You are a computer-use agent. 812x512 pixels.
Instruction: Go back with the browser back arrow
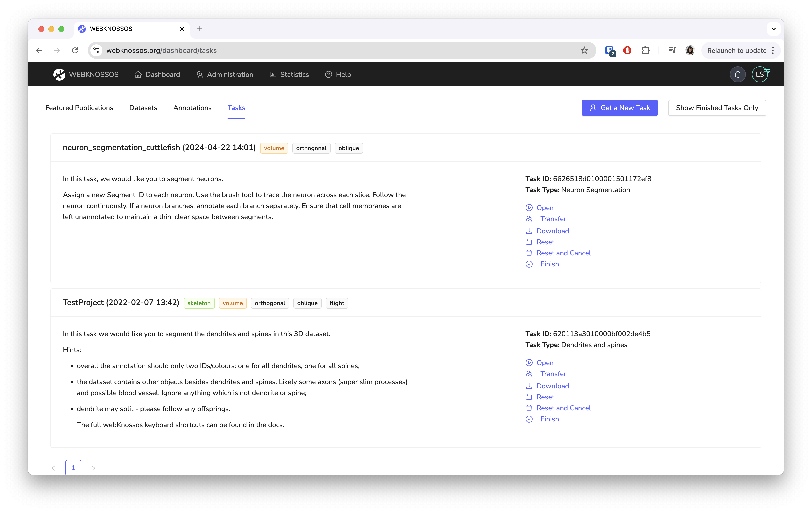[x=39, y=50]
